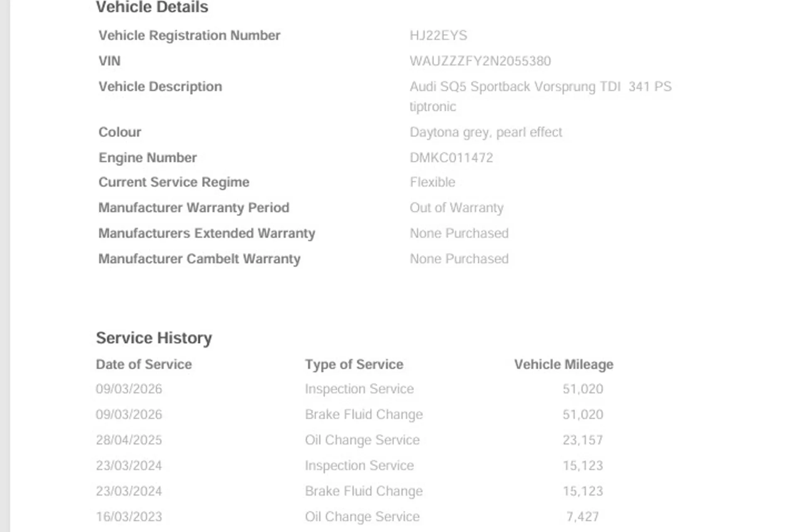Click None Purchased for Extended Warranty
The width and height of the screenshot is (798, 532).
(x=459, y=233)
